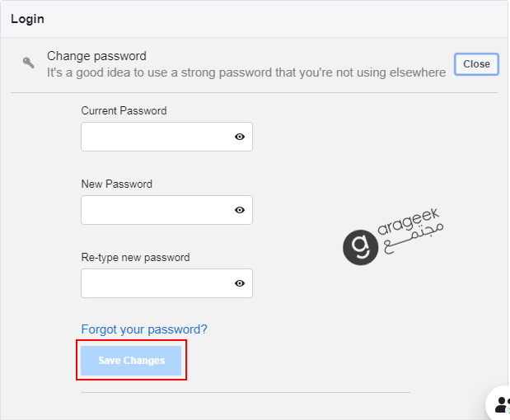The image size is (510, 420).
Task: Toggle visibility of the Re-type new password field
Action: (x=240, y=283)
